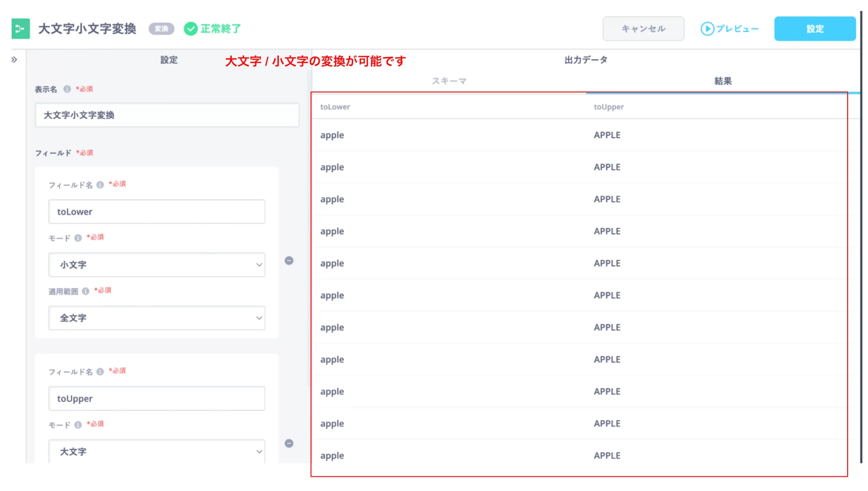Open the 大文字 mode dropdown
This screenshot has height=491, width=868.
click(x=157, y=451)
